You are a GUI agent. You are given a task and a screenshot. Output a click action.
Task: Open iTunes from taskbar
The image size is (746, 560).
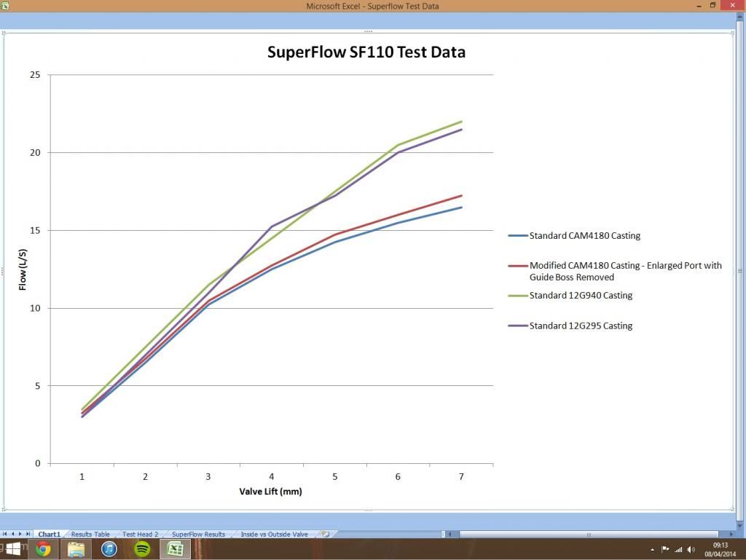(x=109, y=549)
